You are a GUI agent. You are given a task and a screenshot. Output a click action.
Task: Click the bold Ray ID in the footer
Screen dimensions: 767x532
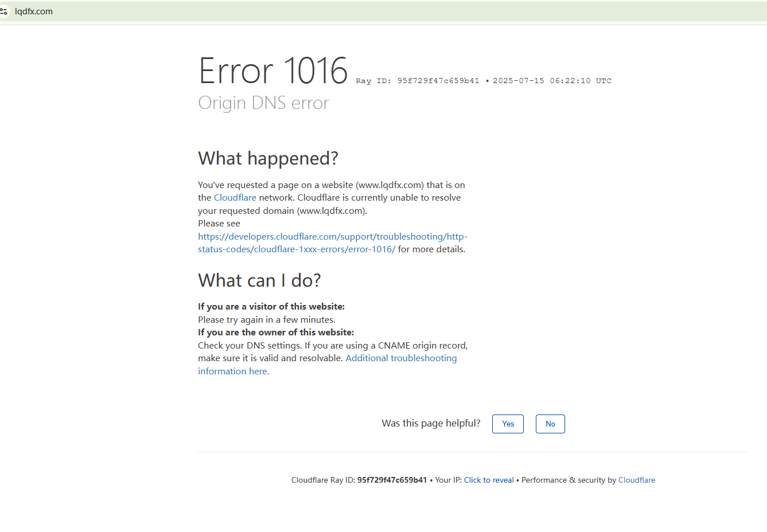pyautogui.click(x=392, y=480)
